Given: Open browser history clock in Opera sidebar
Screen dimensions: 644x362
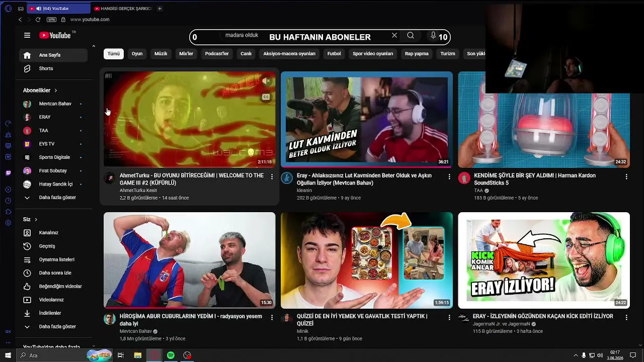Looking at the screenshot, I should coord(8,201).
